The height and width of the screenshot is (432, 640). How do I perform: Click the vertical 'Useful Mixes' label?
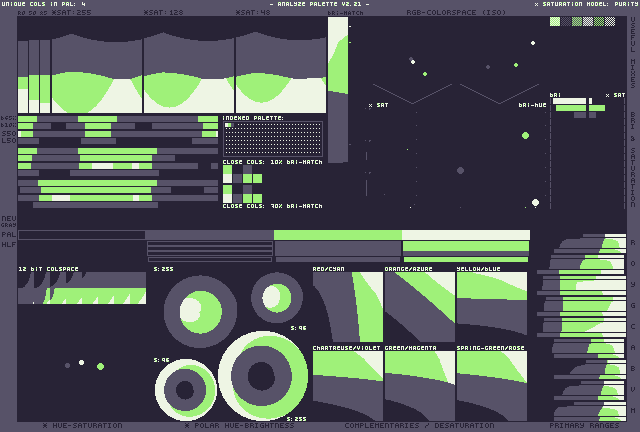pos(633,53)
